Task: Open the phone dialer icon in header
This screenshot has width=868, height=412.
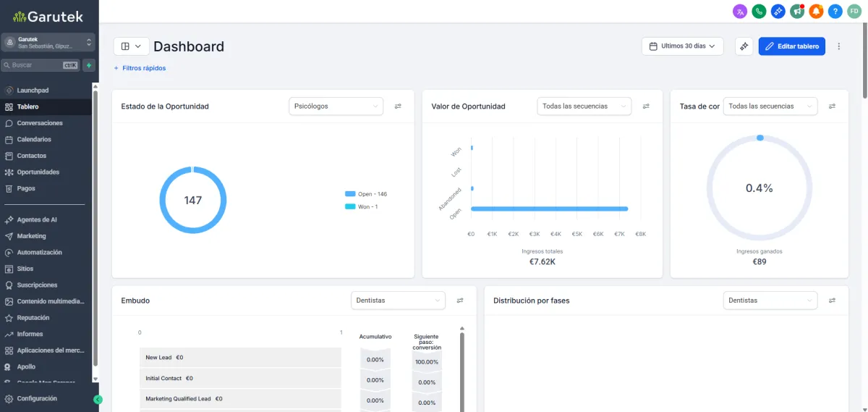Action: coord(759,11)
